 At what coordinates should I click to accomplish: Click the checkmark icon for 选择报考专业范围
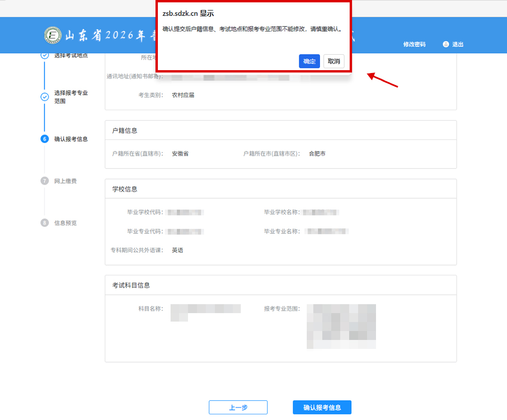point(45,97)
